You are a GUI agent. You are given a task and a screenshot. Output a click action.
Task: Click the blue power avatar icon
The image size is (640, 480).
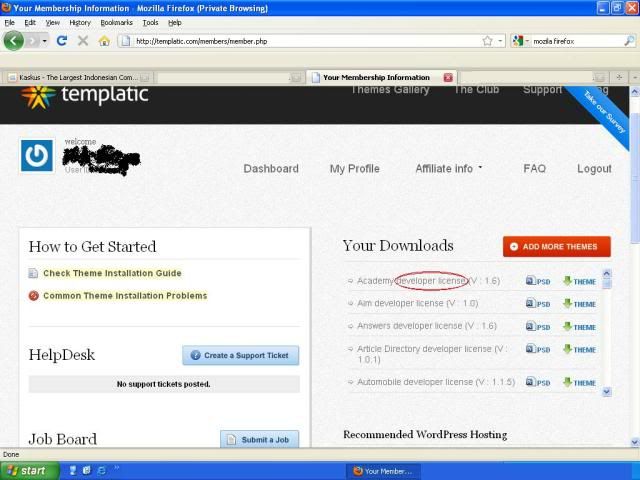click(37, 156)
